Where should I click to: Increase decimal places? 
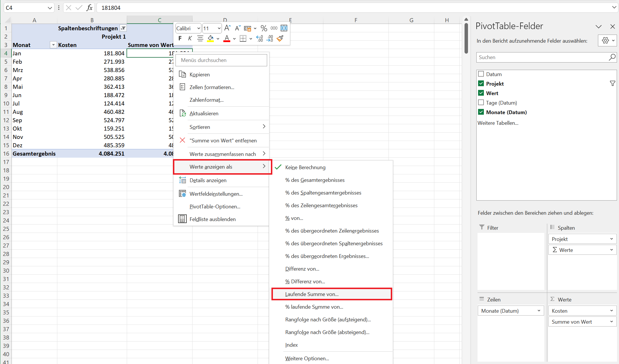[260, 38]
